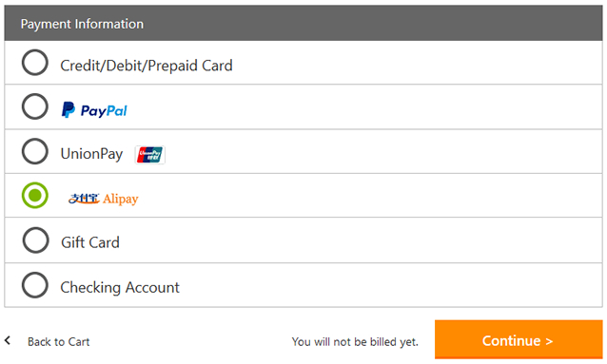Choose the Checking Account radio button
607x364 pixels.
pyautogui.click(x=35, y=285)
